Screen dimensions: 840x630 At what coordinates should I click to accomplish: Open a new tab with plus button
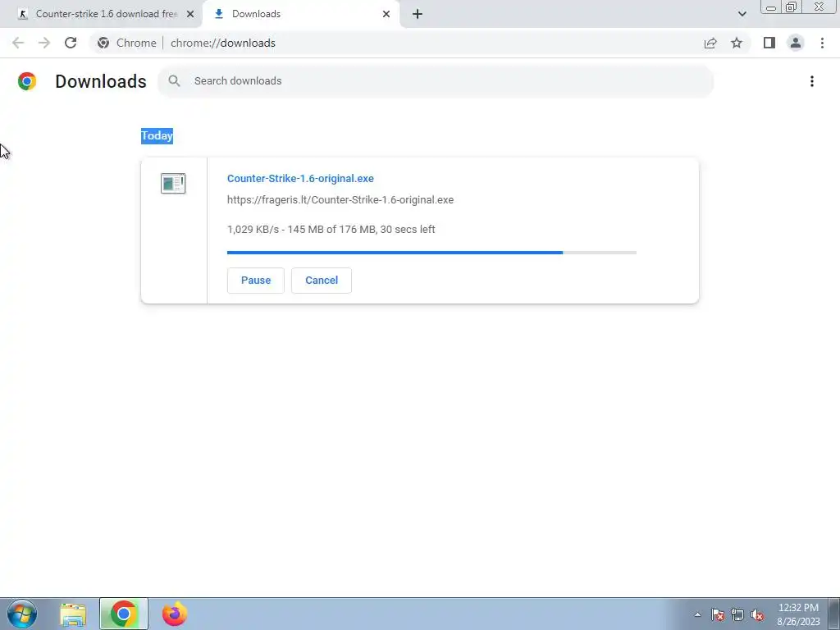click(x=418, y=14)
